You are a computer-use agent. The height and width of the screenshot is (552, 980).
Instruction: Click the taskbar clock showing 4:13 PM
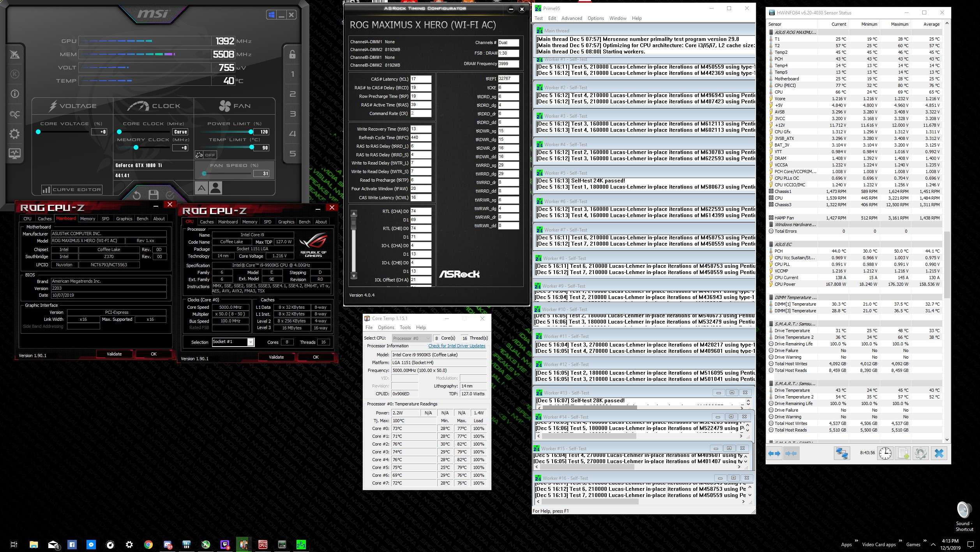coord(950,544)
